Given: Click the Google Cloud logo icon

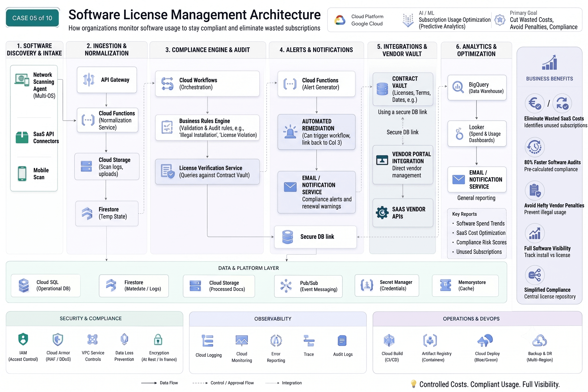Looking at the screenshot, I should click(340, 20).
